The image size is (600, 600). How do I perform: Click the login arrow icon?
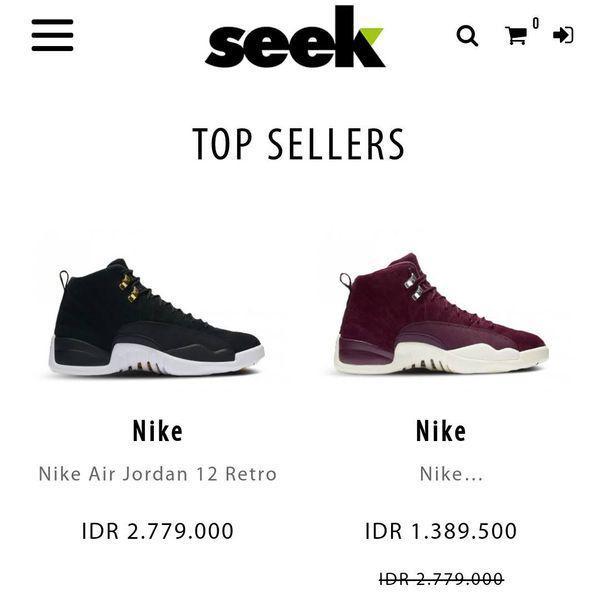(563, 35)
